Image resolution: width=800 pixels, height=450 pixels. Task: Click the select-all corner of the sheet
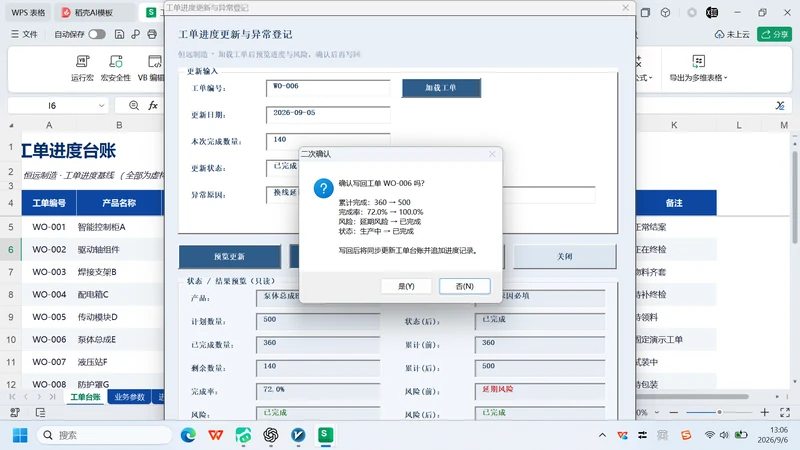coord(11,125)
